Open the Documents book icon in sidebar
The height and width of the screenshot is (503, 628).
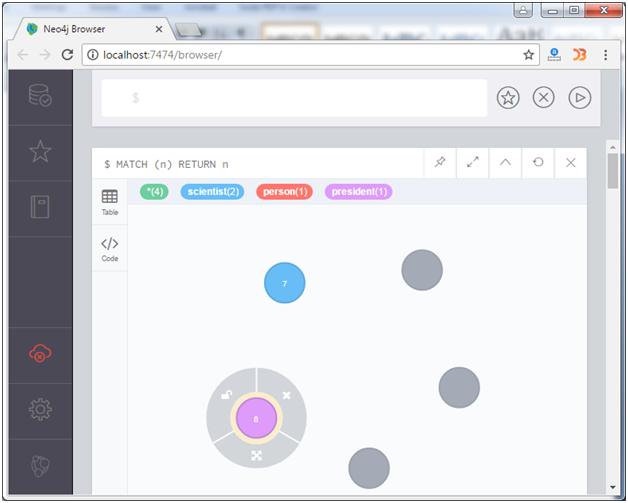click(x=40, y=207)
